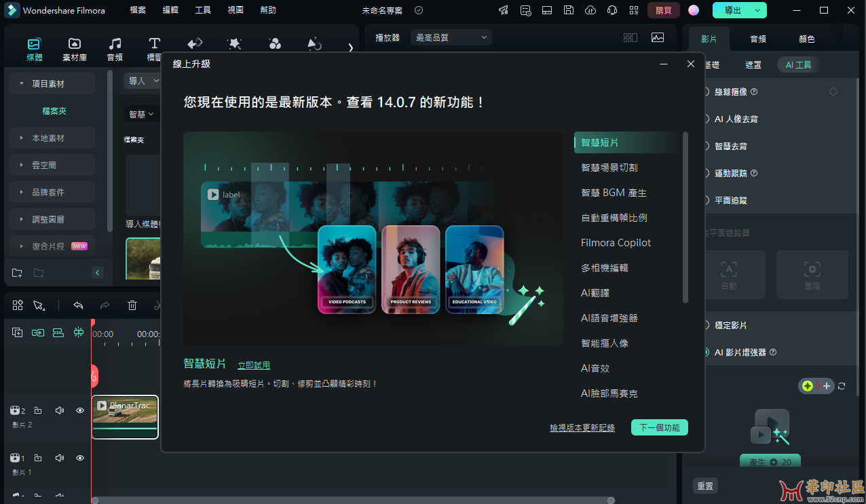Open the task list icon in title bar
The width and height of the screenshot is (866, 504).
(525, 10)
